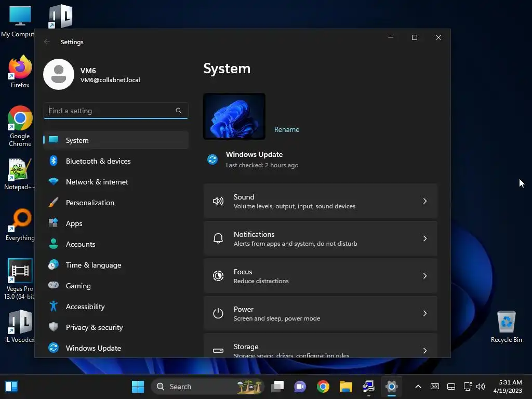The height and width of the screenshot is (399, 532).
Task: Open Sound settings card
Action: [320, 201]
